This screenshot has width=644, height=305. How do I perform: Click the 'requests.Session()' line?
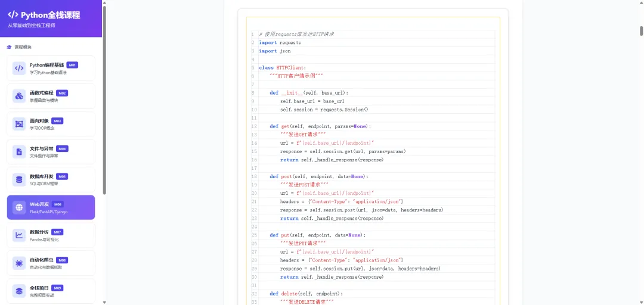pyautogui.click(x=324, y=110)
